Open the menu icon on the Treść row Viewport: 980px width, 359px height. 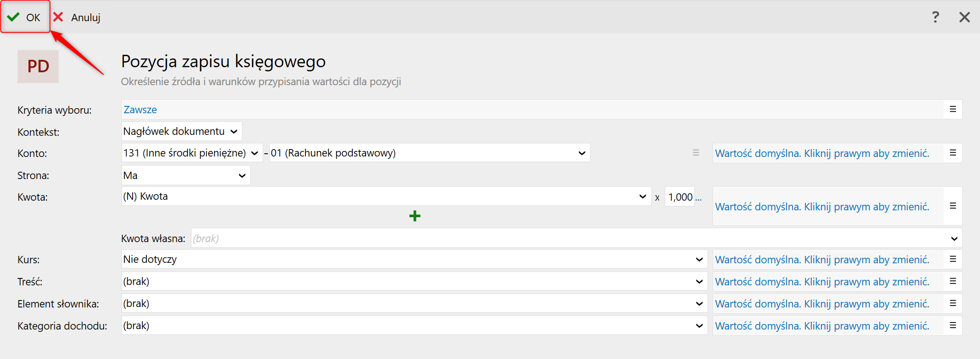coord(952,281)
